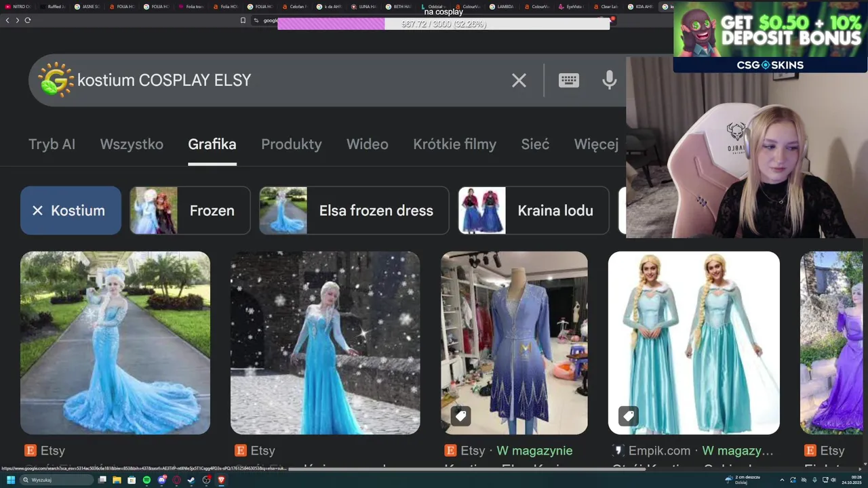
Task: Switch to the Wideo tab
Action: [368, 144]
